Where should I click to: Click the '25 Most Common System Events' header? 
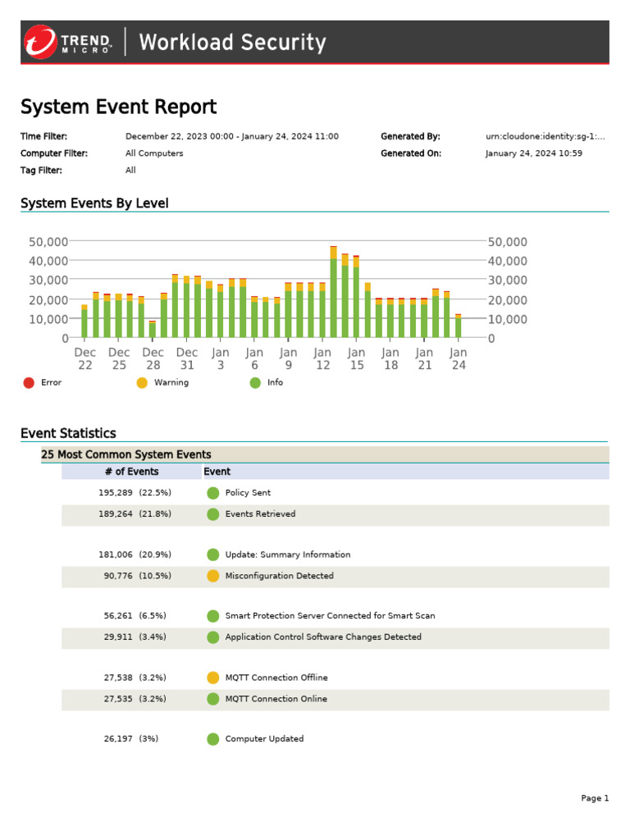[x=126, y=454]
